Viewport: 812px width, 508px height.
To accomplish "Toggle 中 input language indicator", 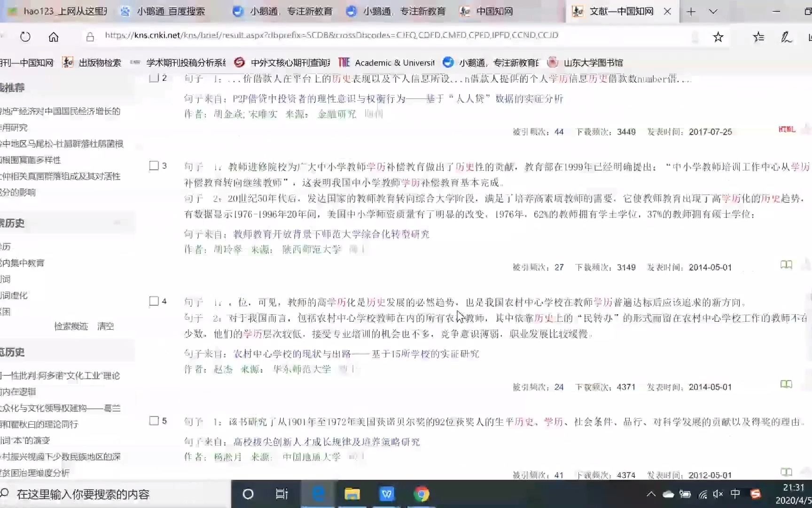I will pos(735,494).
